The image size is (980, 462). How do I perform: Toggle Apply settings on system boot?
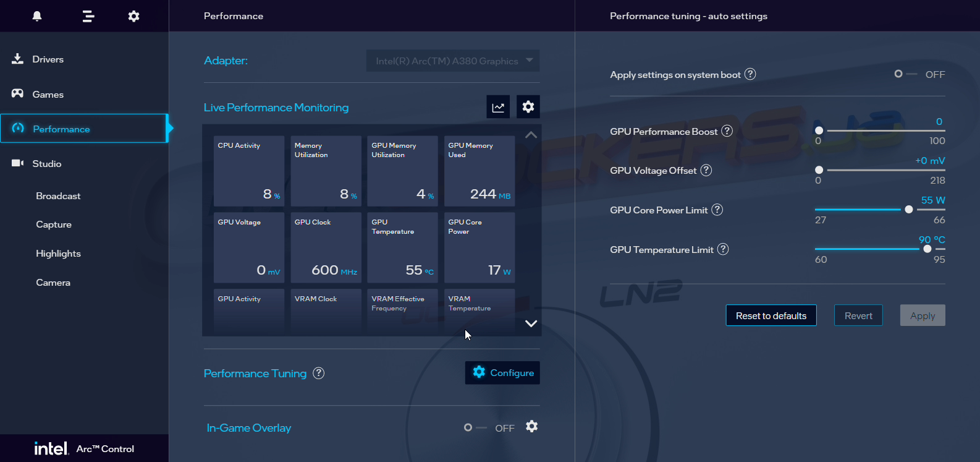coord(906,74)
